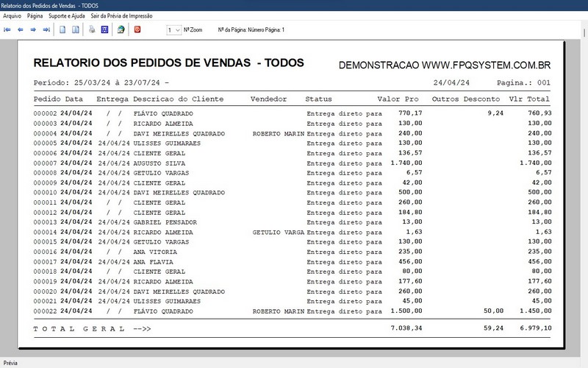
Task: Click customer name GABRIEL PENSADOR
Action: click(165, 222)
